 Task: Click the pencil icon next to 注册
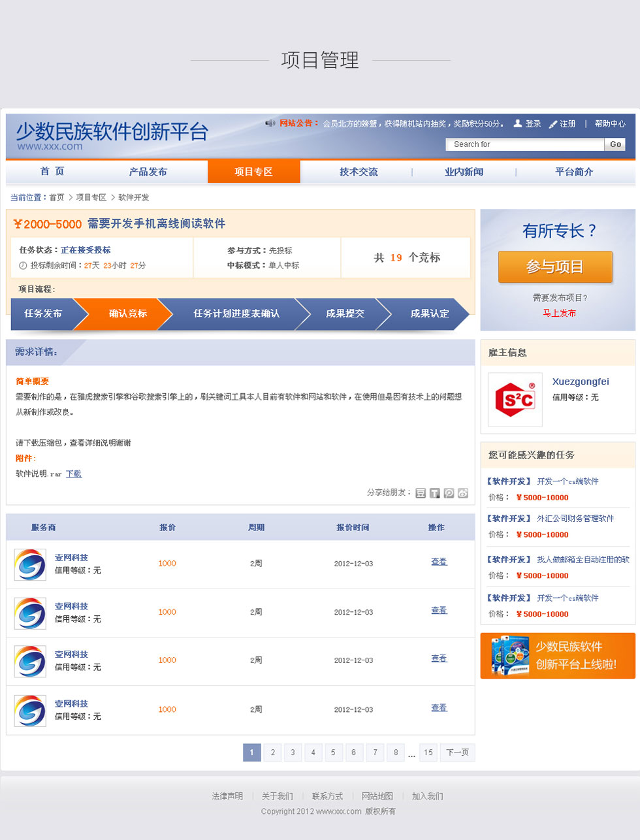point(553,123)
